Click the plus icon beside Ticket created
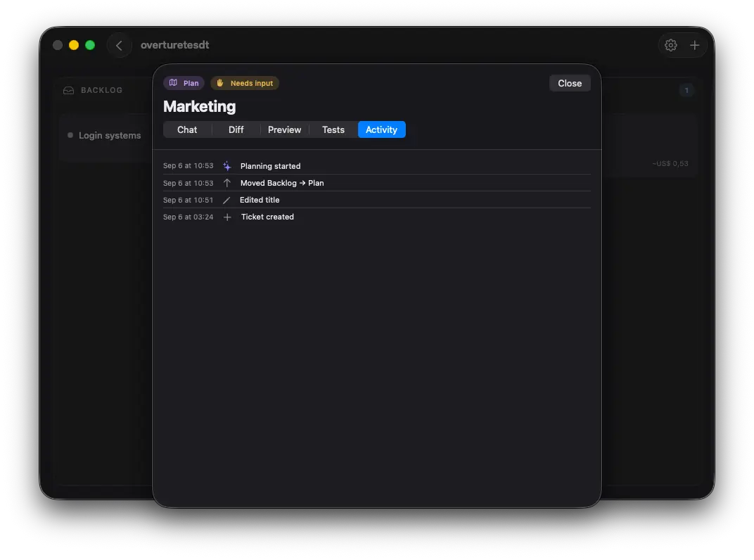 tap(227, 217)
